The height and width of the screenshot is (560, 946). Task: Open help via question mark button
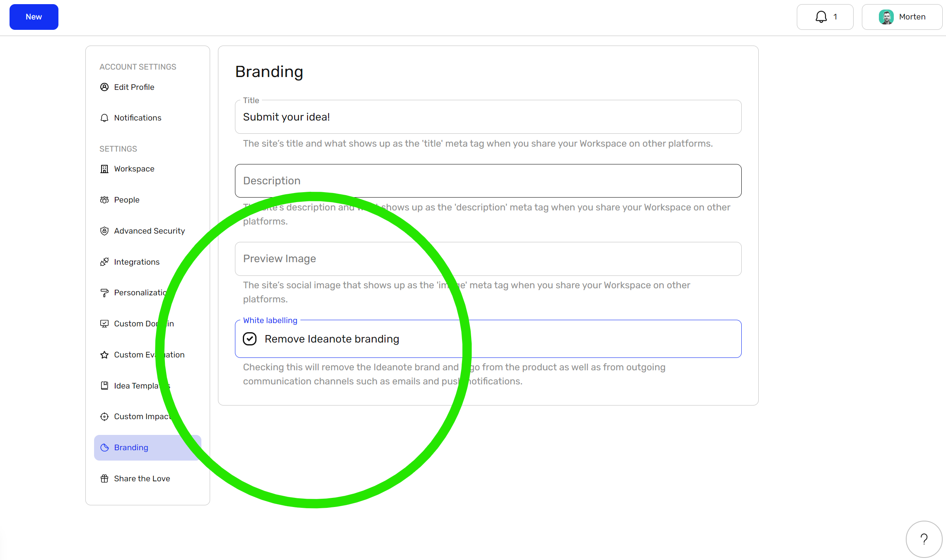click(924, 539)
